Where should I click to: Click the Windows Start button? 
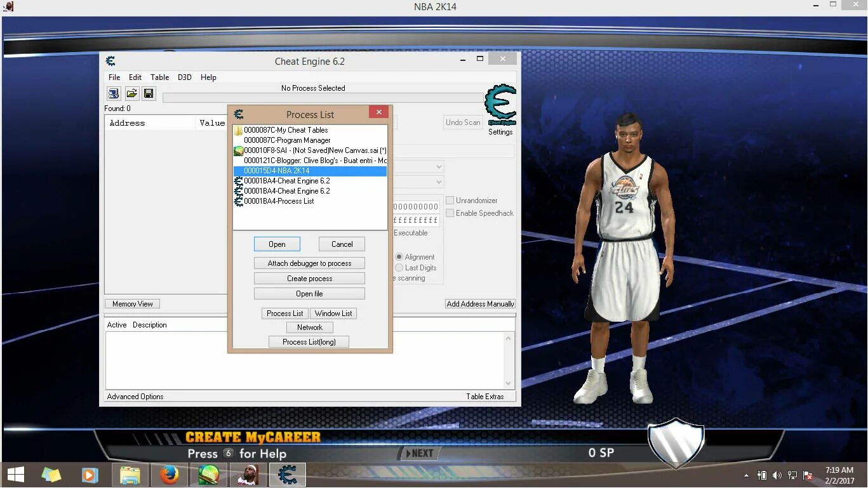pos(16,475)
